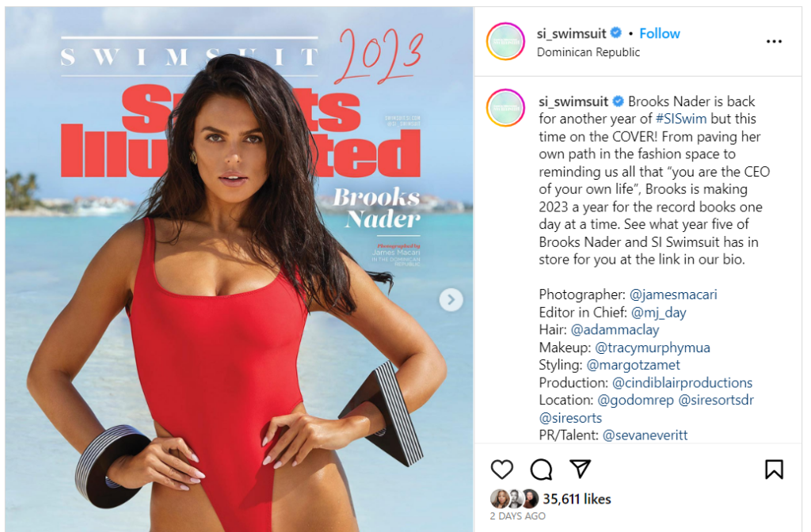Click the verified badge next to header username
The image size is (811, 532).
[615, 33]
